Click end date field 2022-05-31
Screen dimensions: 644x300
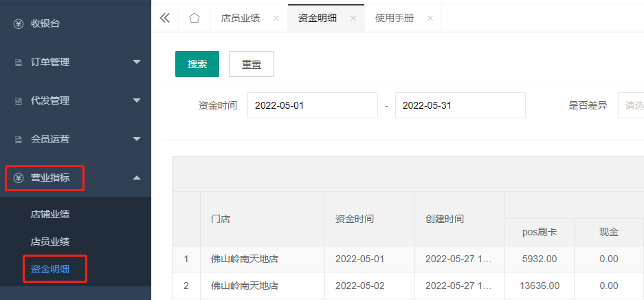click(460, 105)
